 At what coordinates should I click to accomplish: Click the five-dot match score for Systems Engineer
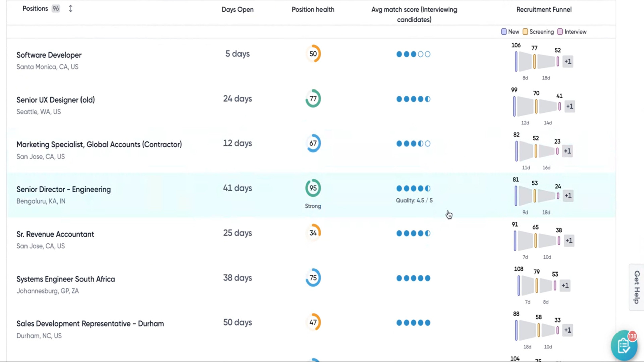[x=413, y=278]
